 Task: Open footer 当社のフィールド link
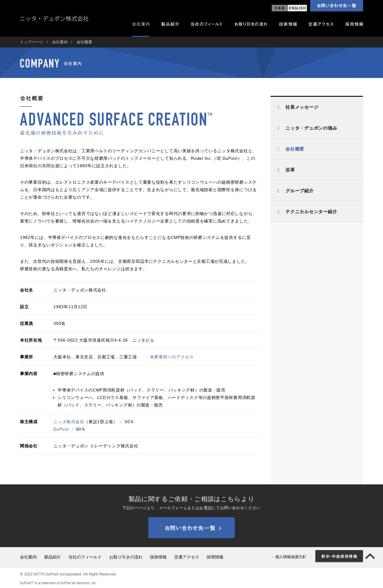(85, 557)
